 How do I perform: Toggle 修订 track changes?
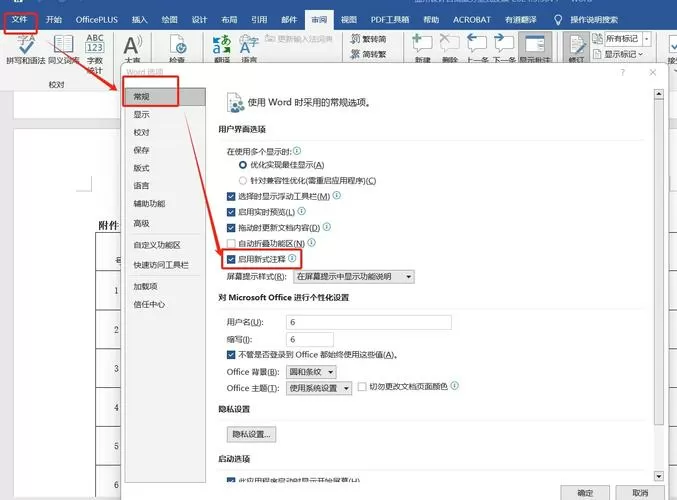[x=577, y=48]
